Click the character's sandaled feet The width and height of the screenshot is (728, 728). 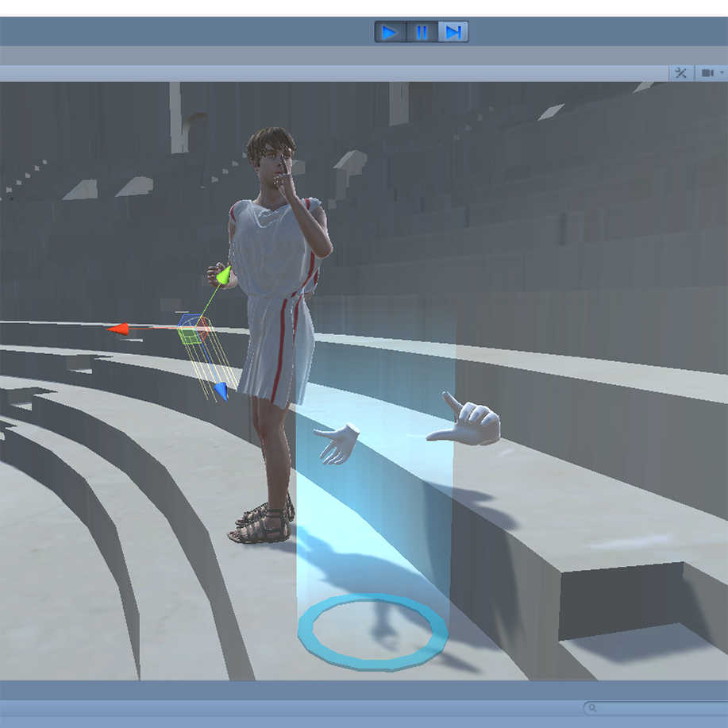point(260,526)
